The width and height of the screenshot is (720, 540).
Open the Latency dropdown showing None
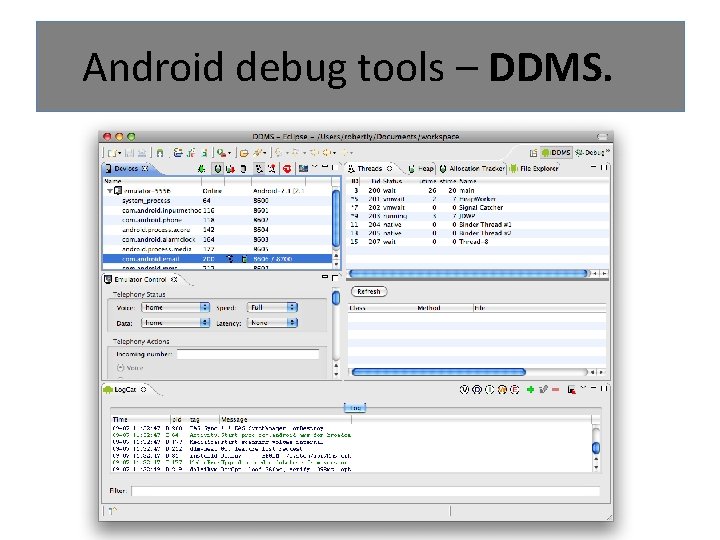pos(272,323)
